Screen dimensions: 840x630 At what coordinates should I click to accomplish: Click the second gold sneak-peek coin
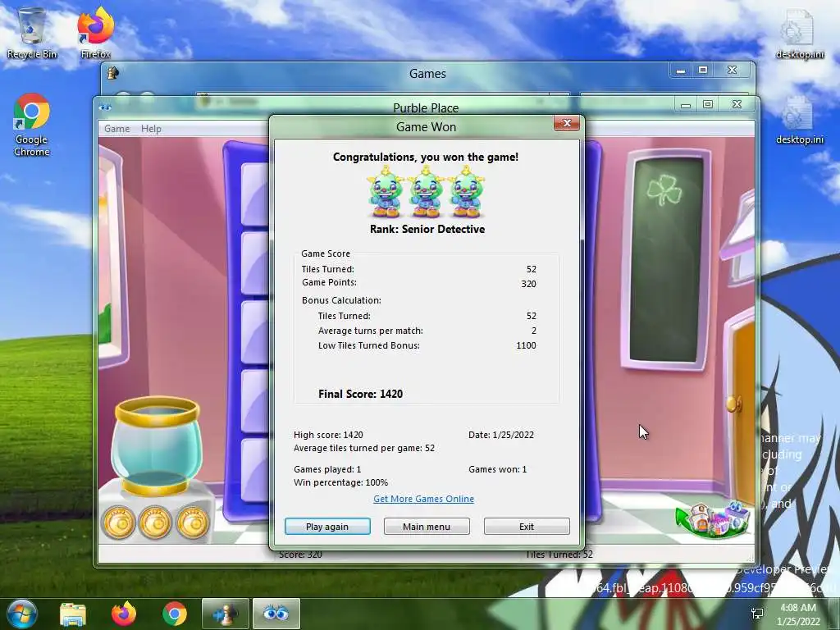coord(155,522)
